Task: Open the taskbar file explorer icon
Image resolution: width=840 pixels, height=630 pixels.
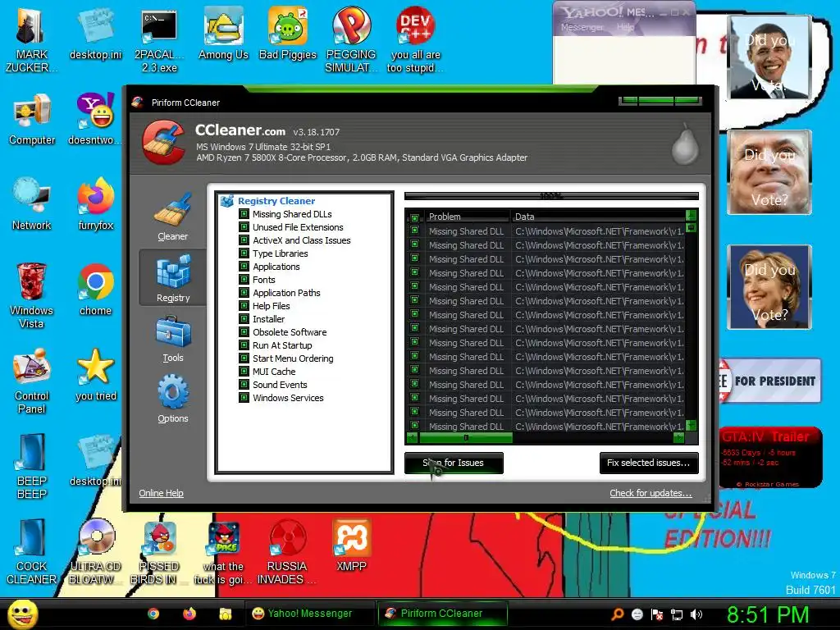Action: pyautogui.click(x=225, y=614)
